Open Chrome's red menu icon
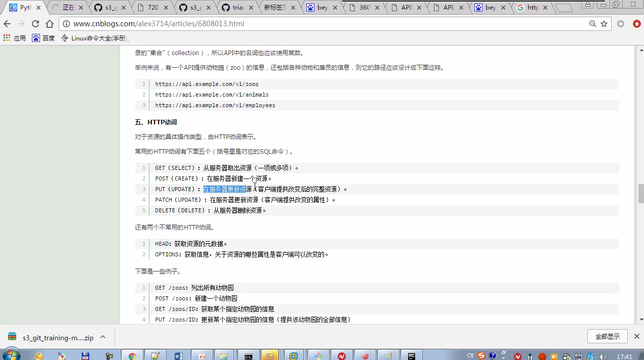 coord(636,24)
